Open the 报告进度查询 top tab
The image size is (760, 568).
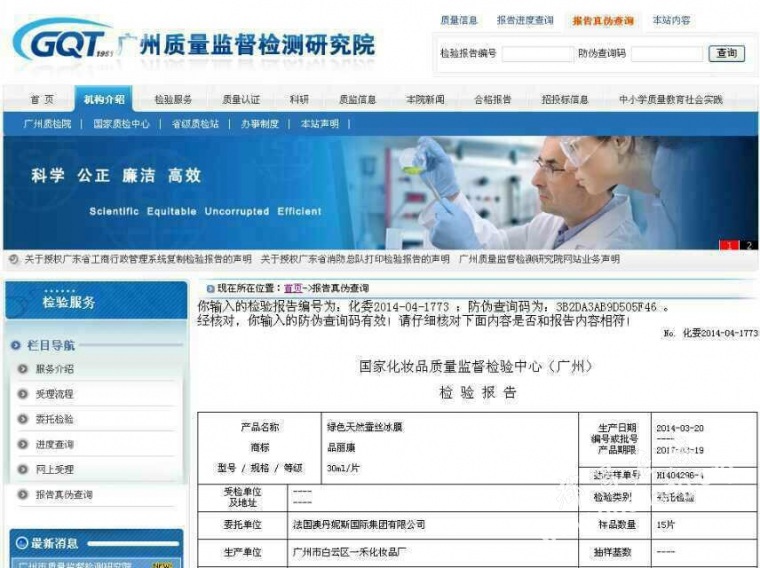(x=525, y=20)
